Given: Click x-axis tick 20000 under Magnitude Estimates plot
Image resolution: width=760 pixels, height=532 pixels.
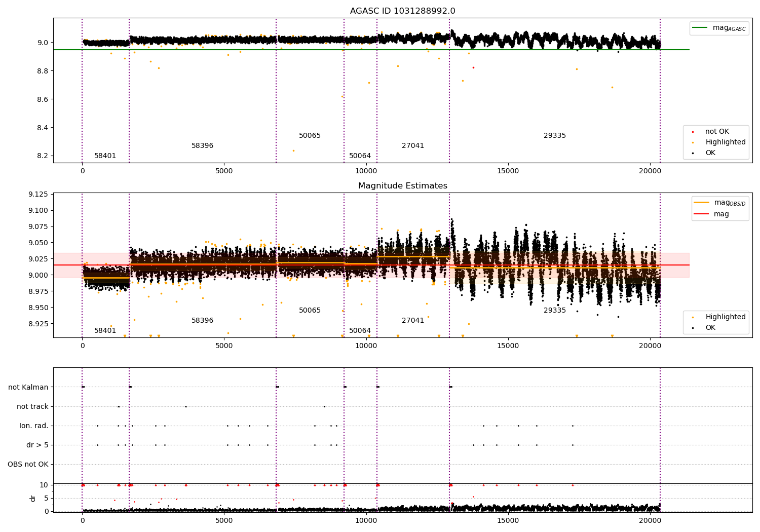Looking at the screenshot, I should point(650,346).
